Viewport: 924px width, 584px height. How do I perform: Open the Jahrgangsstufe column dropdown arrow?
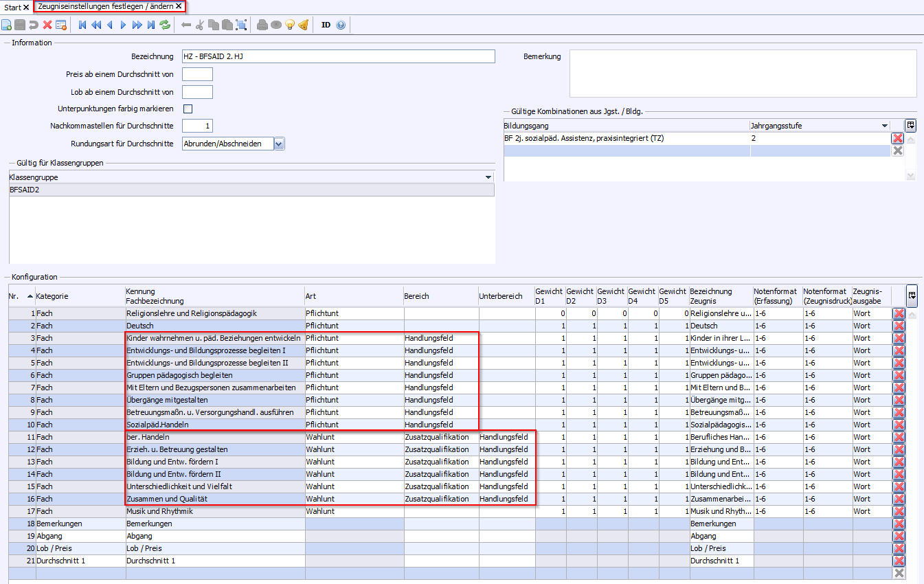click(884, 126)
